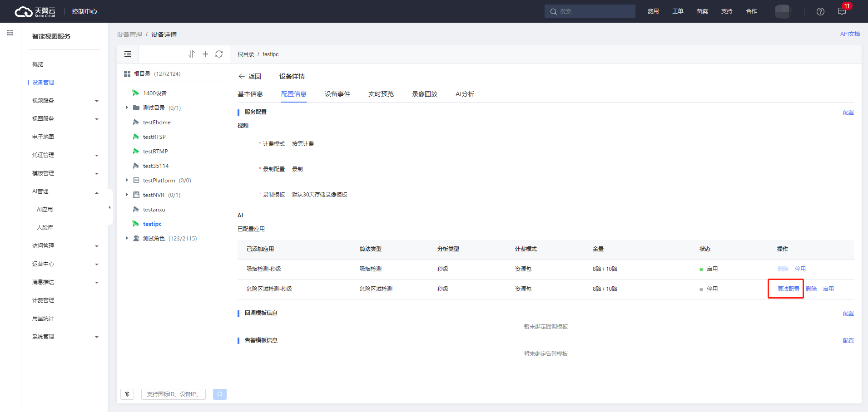
Task: Focus the top header search box
Action: tap(590, 11)
